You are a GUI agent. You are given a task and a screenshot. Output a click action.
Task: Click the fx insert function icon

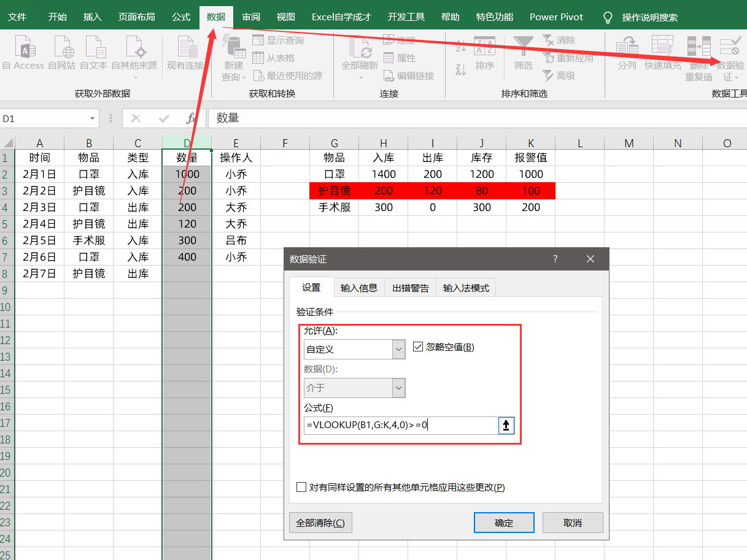pos(191,118)
